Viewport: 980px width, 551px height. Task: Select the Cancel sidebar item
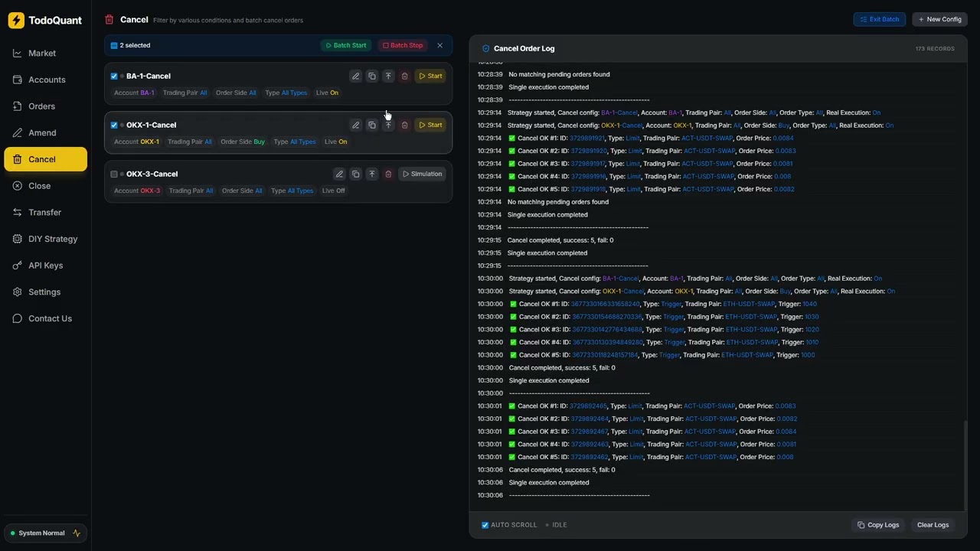coord(45,159)
